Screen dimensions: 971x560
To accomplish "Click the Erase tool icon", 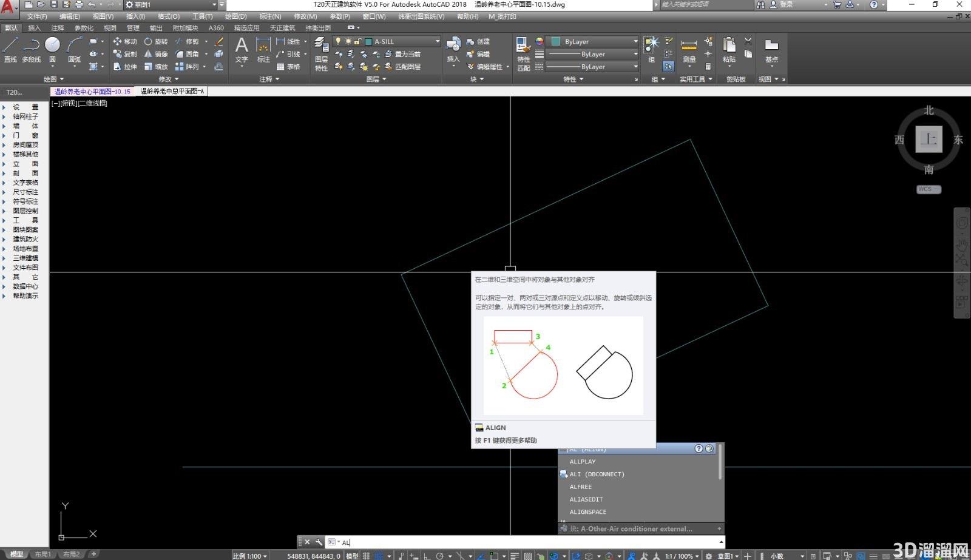I will click(x=219, y=41).
